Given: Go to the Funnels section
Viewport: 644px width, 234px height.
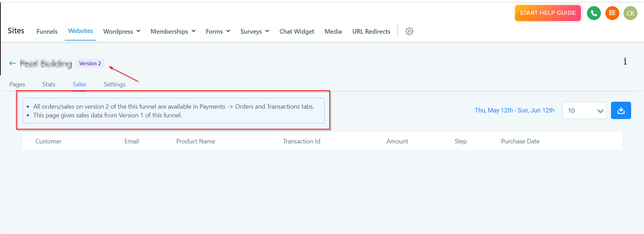Looking at the screenshot, I should 47,31.
